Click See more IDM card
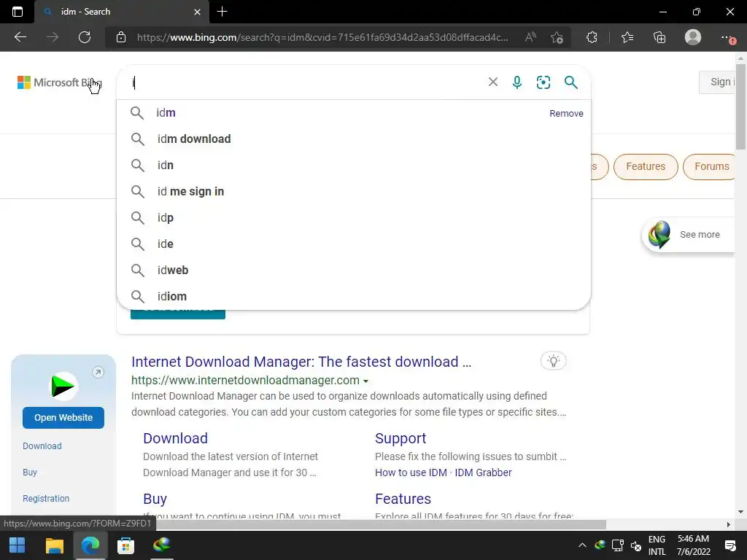The image size is (747, 560). tap(689, 234)
